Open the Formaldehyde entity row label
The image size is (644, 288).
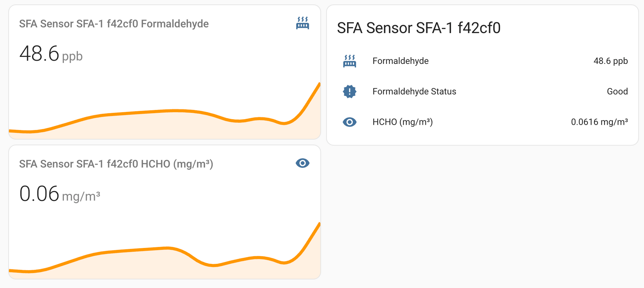click(400, 61)
